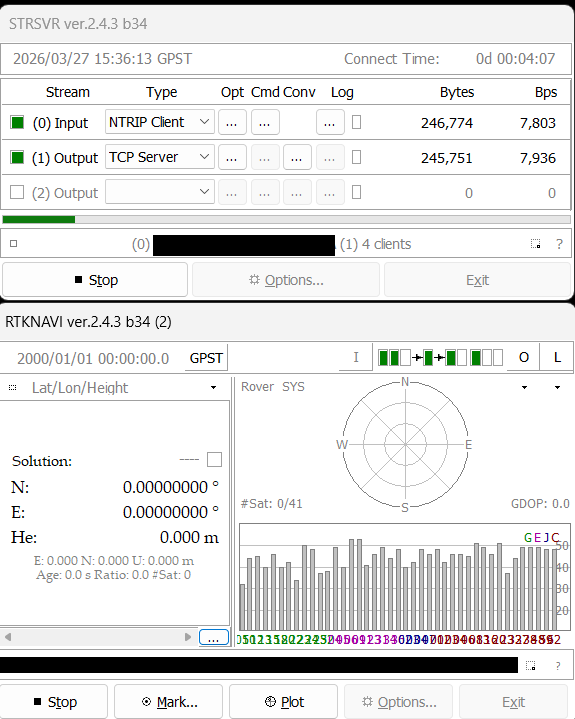Click the 2000/01/01 00:00:00.0 time display

[x=93, y=358]
